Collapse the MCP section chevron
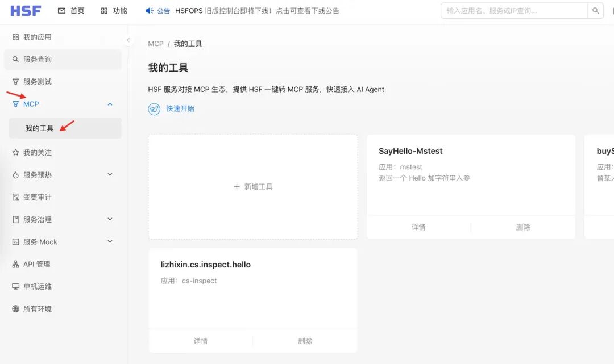The height and width of the screenshot is (364, 614). [x=110, y=104]
